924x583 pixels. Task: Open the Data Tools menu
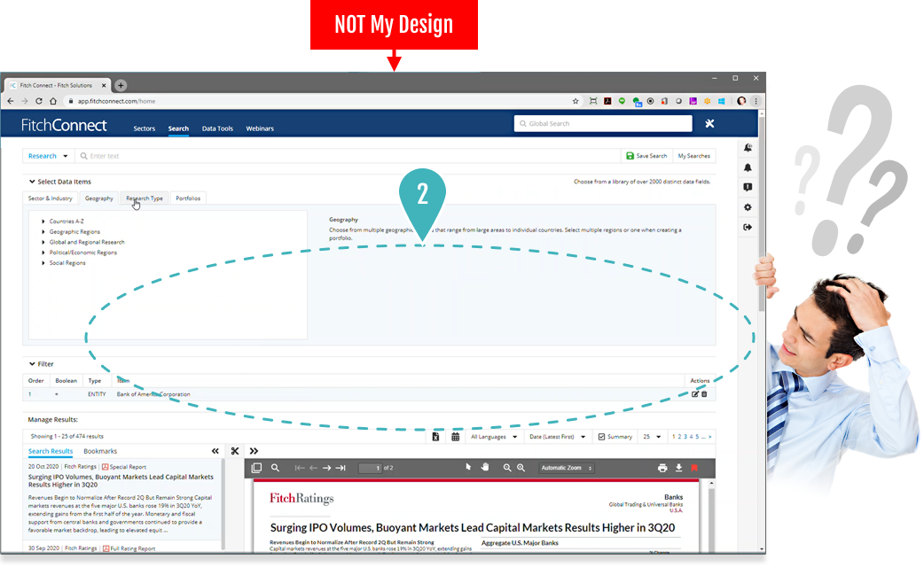pos(217,129)
